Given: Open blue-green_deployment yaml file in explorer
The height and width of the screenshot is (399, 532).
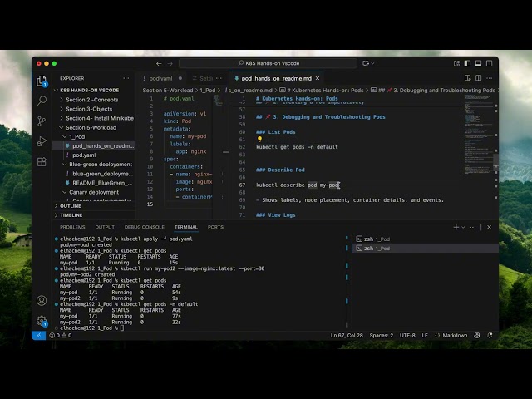Looking at the screenshot, I should (x=93, y=174).
